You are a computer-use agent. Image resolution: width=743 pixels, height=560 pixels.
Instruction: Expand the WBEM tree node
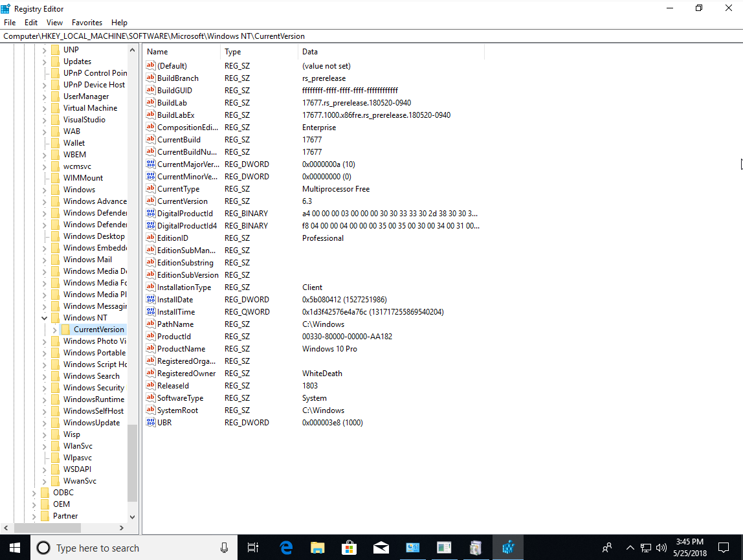(44, 155)
